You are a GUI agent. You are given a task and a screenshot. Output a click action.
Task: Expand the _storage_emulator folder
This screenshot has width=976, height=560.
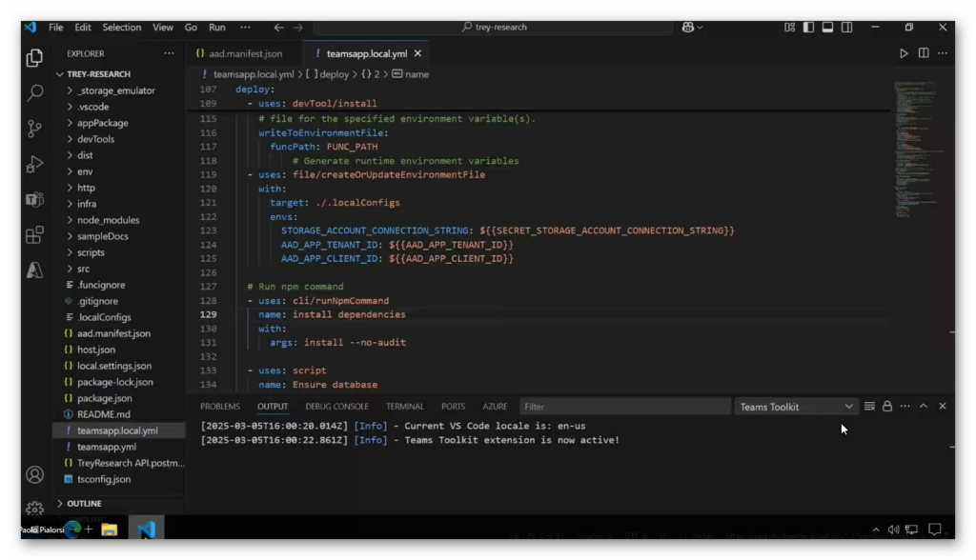point(115,90)
